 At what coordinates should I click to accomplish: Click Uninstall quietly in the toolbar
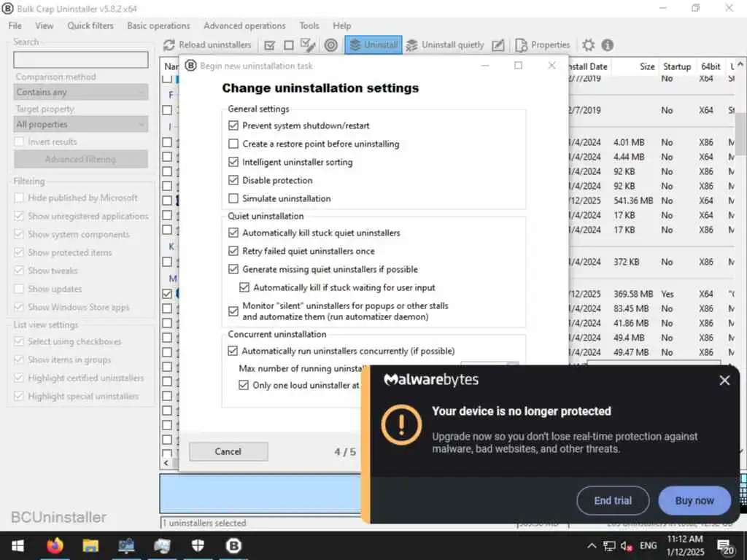click(x=445, y=44)
